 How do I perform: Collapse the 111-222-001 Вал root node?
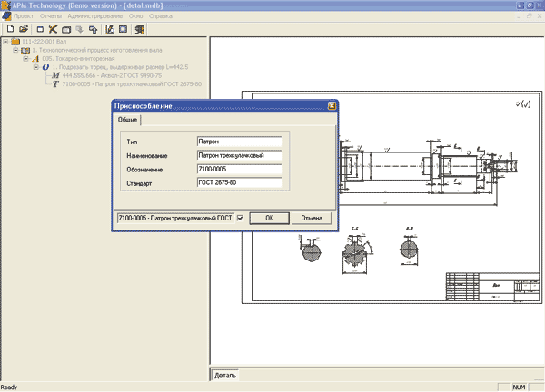pos(5,41)
